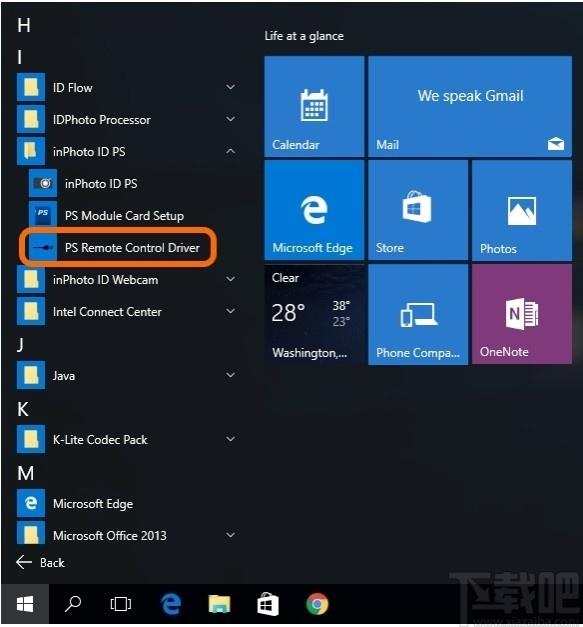Expand the inPhoto ID Webcam chevron
Image resolution: width=583 pixels, height=627 pixels.
(x=230, y=279)
